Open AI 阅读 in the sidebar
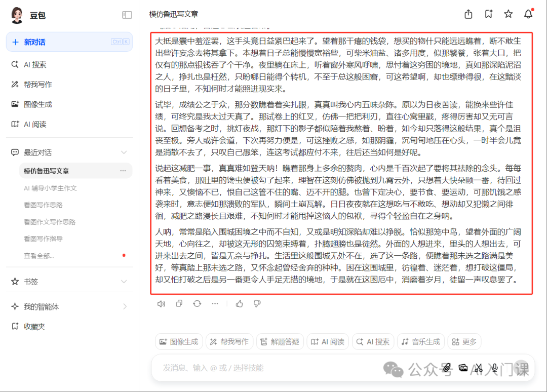The image size is (547, 392). (34, 124)
